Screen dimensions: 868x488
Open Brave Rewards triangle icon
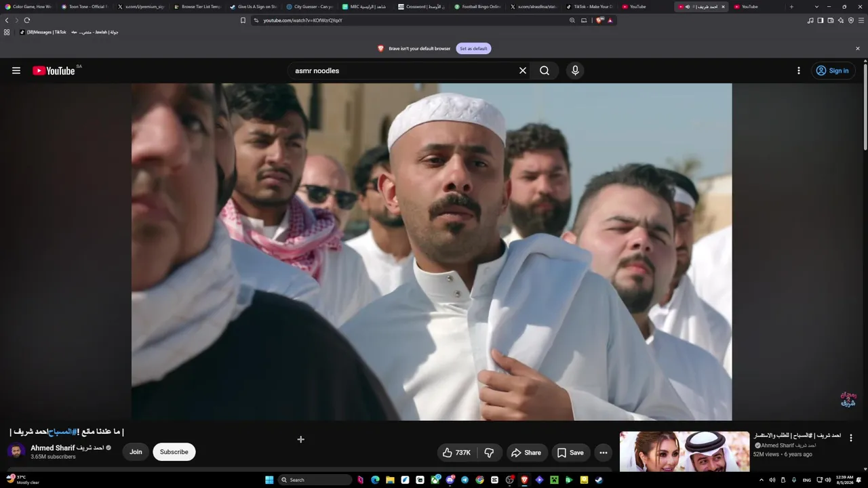tap(610, 20)
